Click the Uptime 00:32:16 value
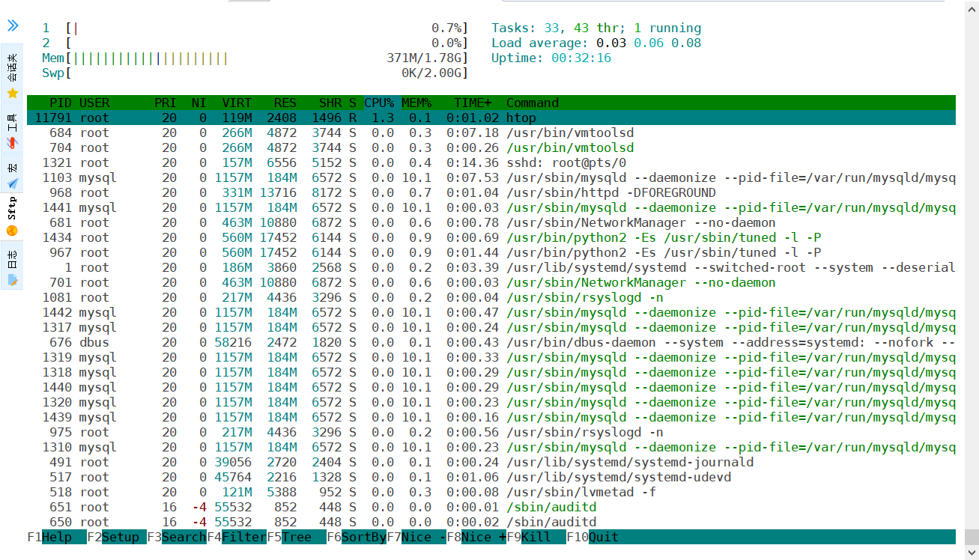This screenshot has height=560, width=979. 581,58
